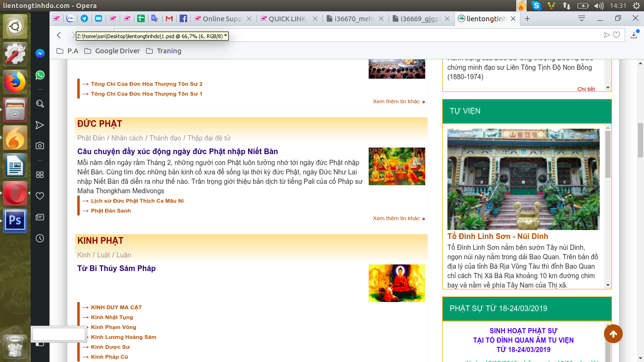Open the Kinh Lương Hoàng Sám link

[124, 337]
